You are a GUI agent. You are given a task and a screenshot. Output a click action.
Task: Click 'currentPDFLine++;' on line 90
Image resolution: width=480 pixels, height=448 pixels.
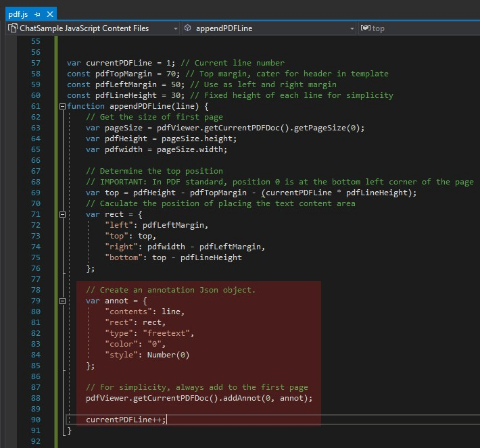[x=126, y=420]
